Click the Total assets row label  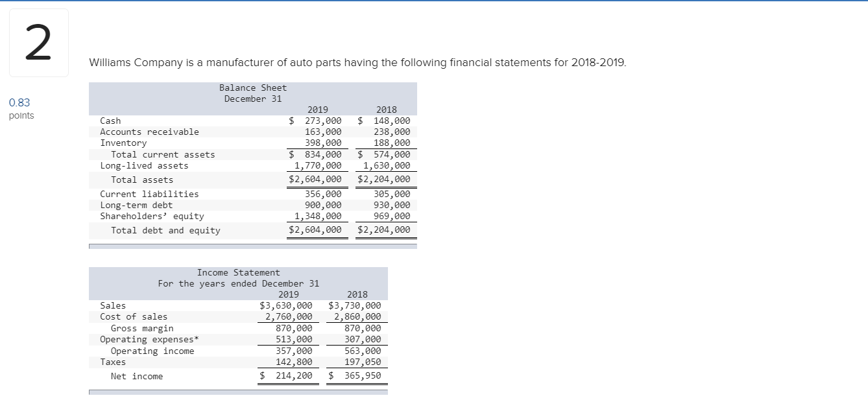click(x=142, y=180)
